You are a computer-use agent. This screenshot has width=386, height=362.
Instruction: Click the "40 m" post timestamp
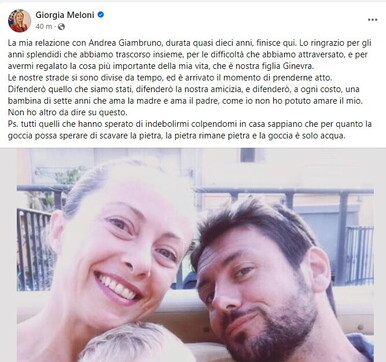click(x=44, y=27)
